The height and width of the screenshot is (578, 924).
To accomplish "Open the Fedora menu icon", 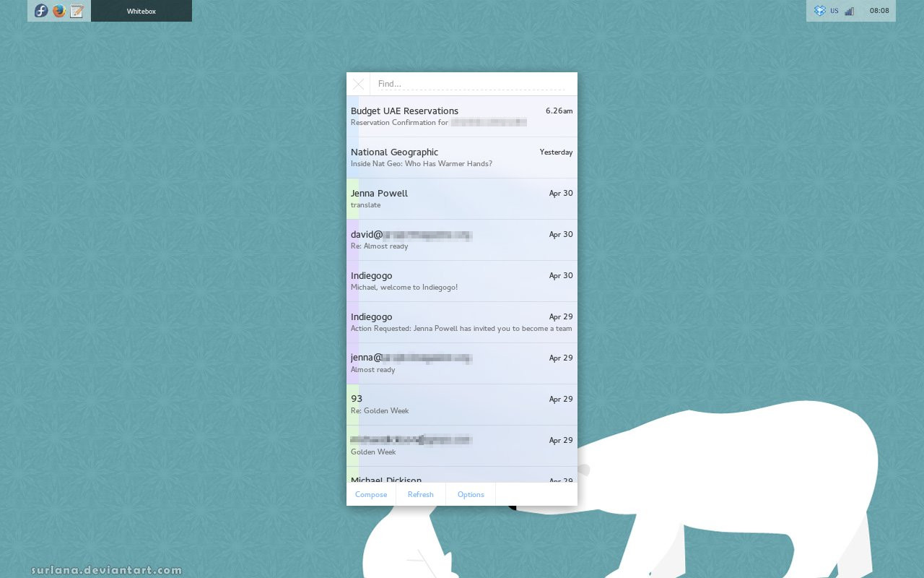I will click(x=41, y=11).
